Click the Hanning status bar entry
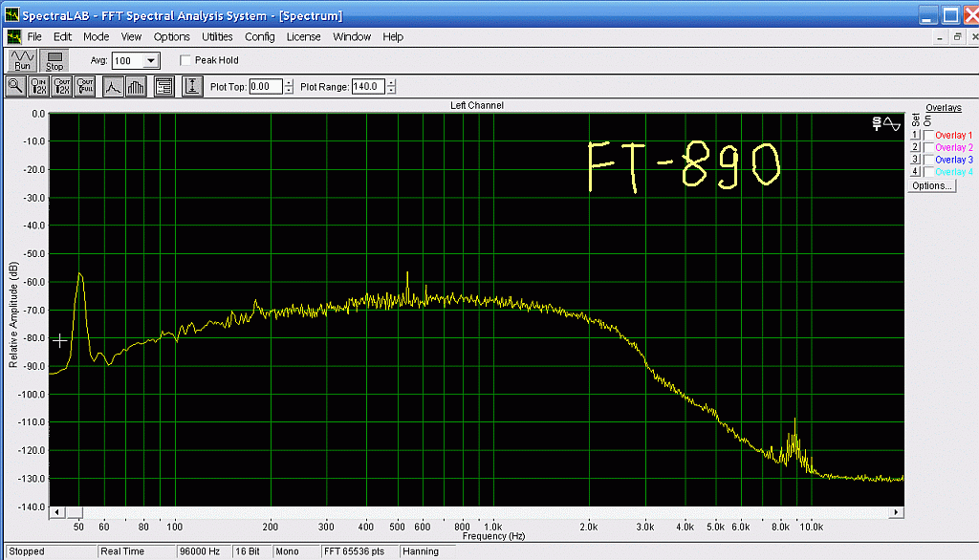 pyautogui.click(x=427, y=552)
